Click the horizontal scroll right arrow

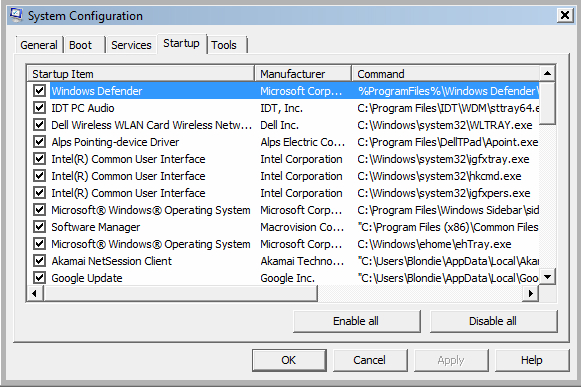[x=531, y=294]
